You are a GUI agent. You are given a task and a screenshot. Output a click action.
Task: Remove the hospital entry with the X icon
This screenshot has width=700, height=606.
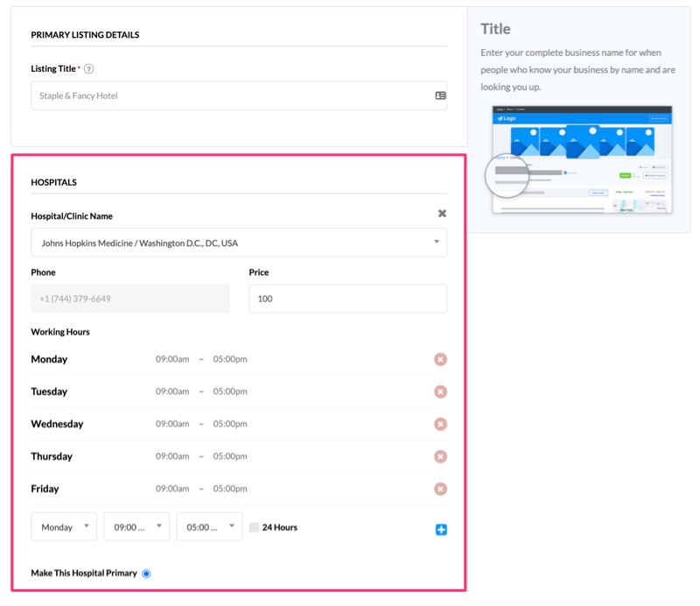[x=442, y=214]
